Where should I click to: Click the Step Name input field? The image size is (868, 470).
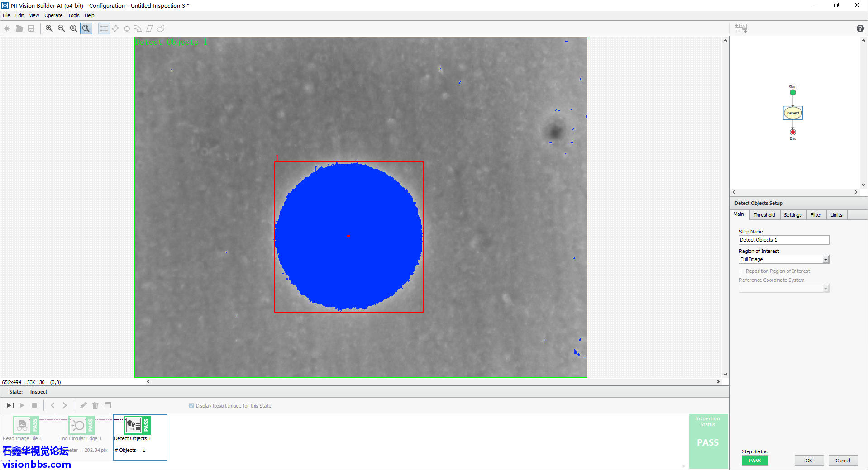click(783, 240)
